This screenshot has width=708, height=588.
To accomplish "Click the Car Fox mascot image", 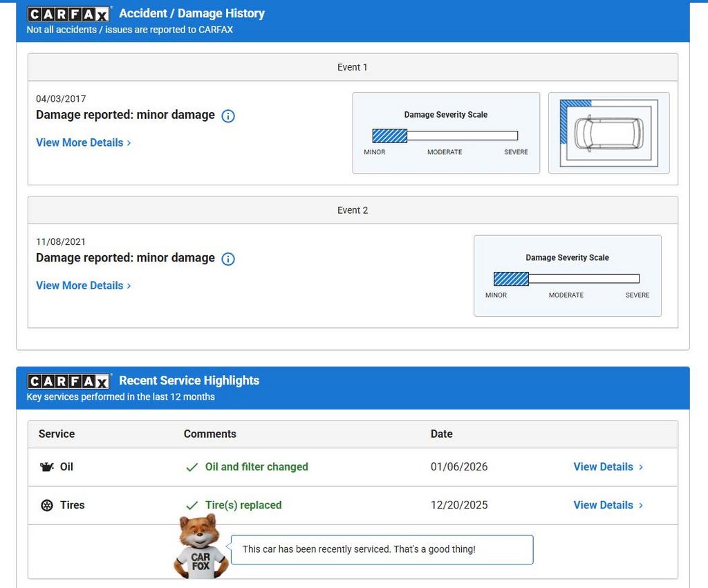I will coord(200,546).
